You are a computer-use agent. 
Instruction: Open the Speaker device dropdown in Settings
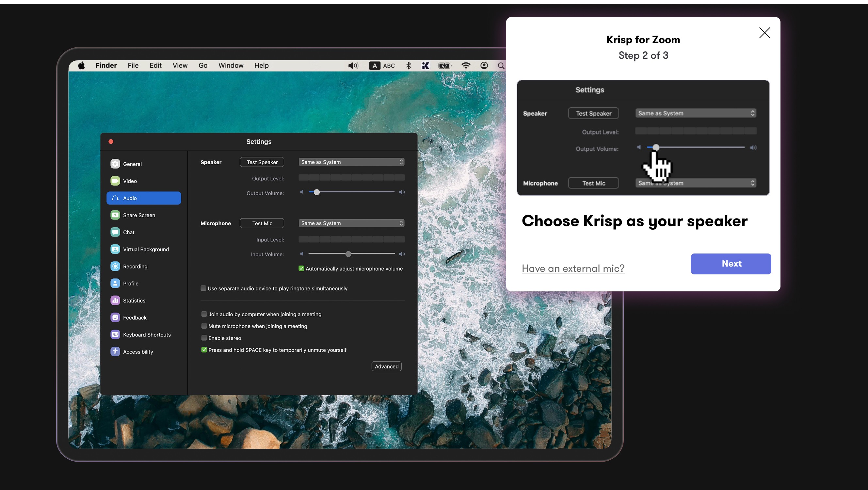point(351,162)
